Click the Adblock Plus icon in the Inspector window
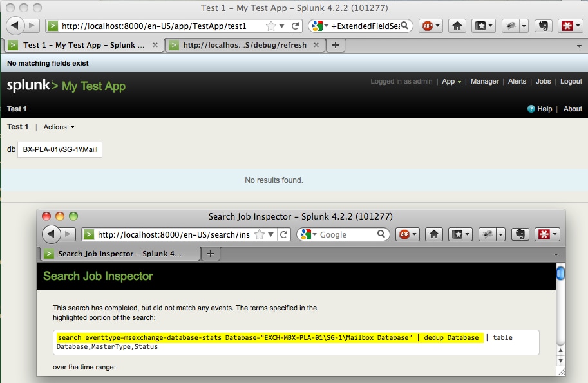Image resolution: width=588 pixels, height=383 pixels. 404,234
